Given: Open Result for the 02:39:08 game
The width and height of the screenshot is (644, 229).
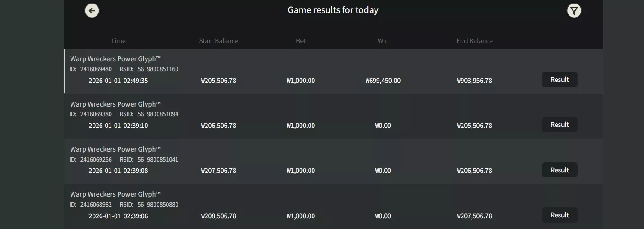Looking at the screenshot, I should [560, 170].
